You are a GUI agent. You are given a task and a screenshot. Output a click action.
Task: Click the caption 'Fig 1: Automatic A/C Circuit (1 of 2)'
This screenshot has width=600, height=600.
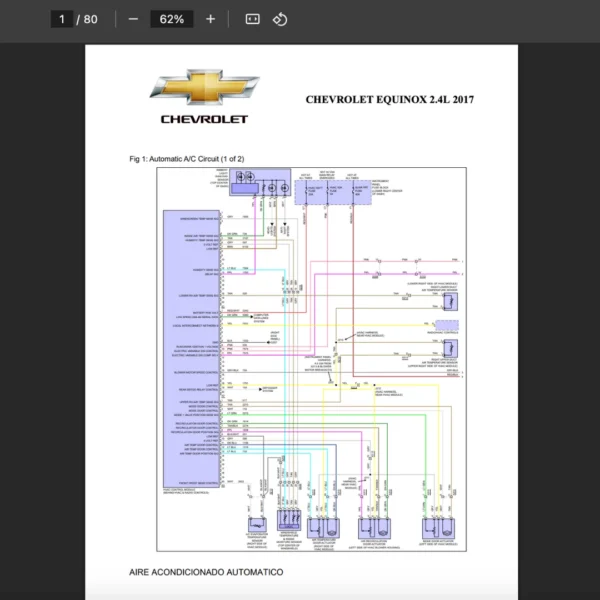187,159
